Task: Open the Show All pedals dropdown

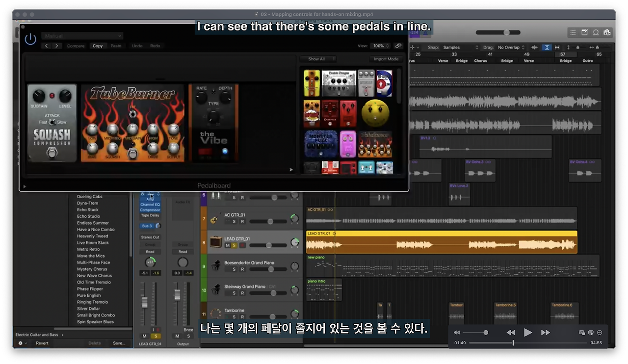Action: click(318, 59)
